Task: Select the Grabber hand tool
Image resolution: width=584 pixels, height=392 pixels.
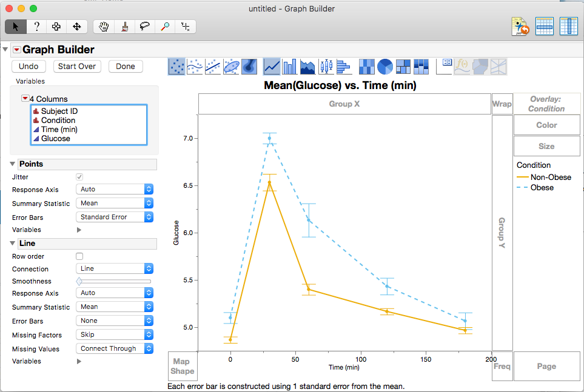Action: 104,27
